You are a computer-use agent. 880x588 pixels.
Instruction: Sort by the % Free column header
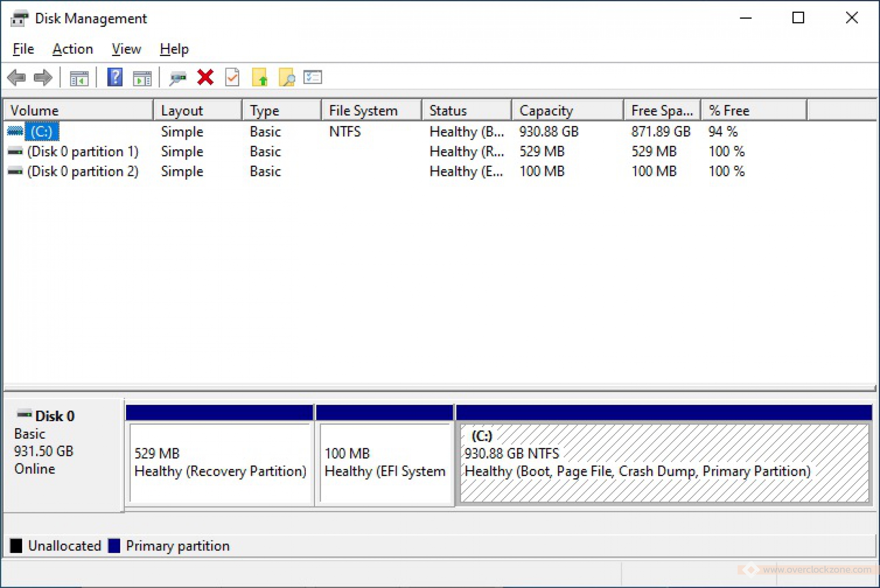pos(754,110)
